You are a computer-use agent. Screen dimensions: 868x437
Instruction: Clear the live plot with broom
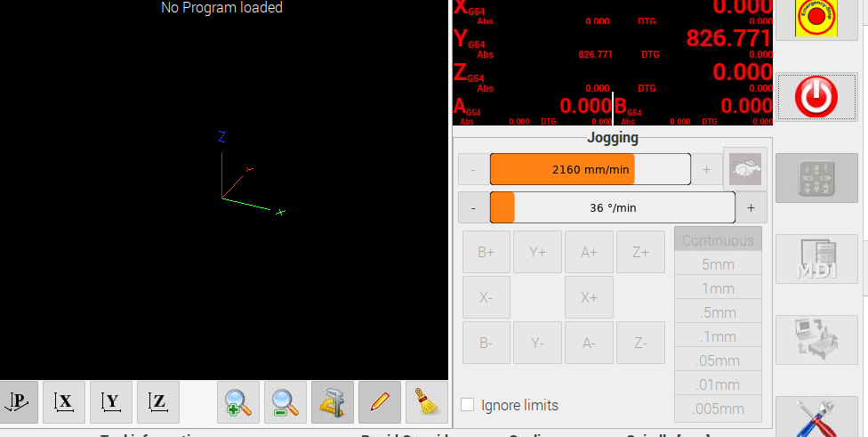click(x=427, y=402)
